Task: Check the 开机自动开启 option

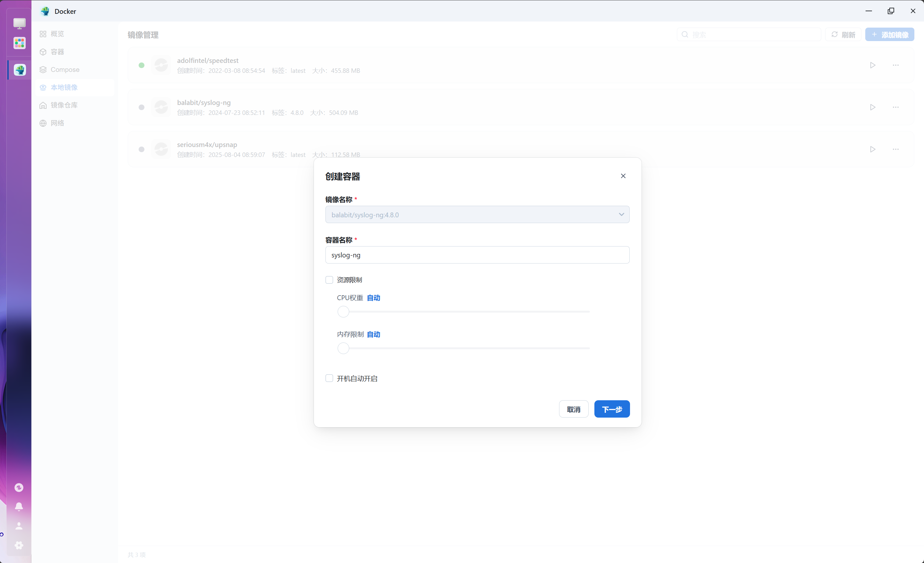Action: point(329,378)
